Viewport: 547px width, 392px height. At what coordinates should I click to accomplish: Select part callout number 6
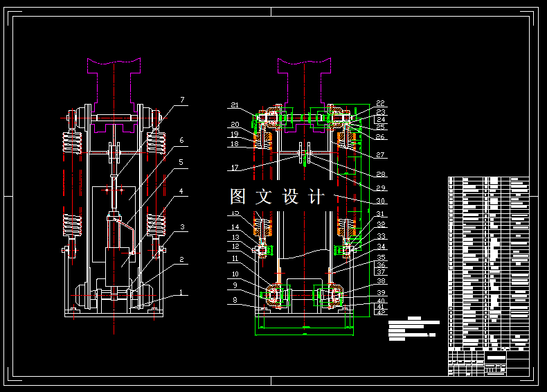[181, 141]
